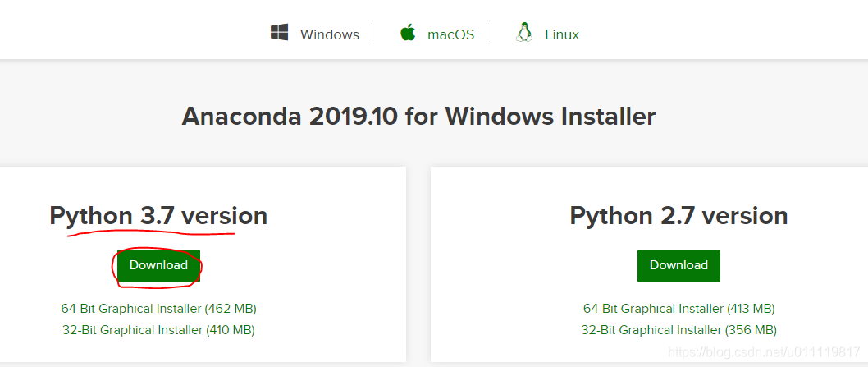Click the Python 2.7 version heading

pyautogui.click(x=678, y=216)
